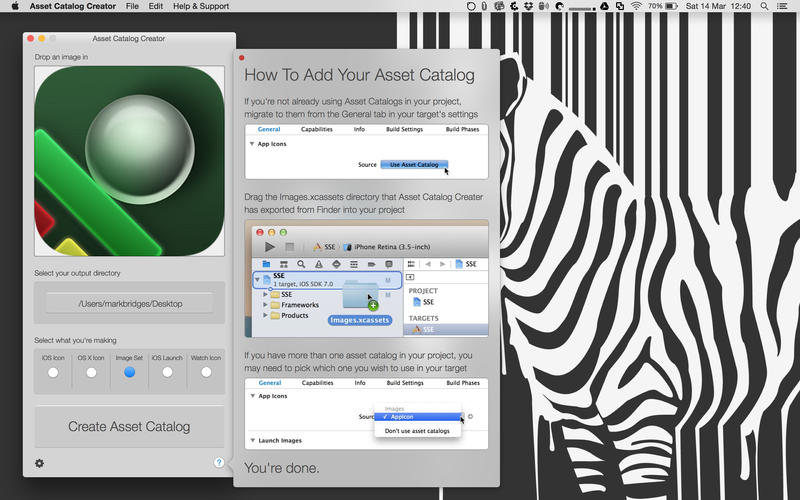Viewport: 800px width, 500px height.
Task: Select the iOS Launch radio button
Action: [x=167, y=372]
